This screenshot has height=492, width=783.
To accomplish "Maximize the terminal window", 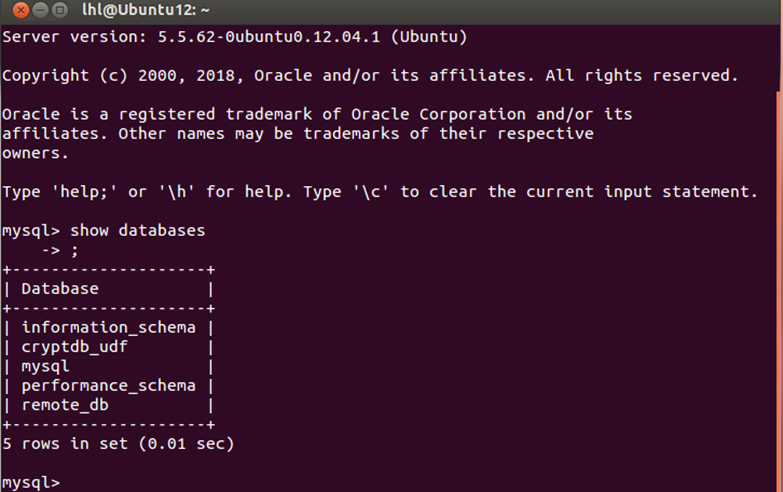I will (62, 11).
